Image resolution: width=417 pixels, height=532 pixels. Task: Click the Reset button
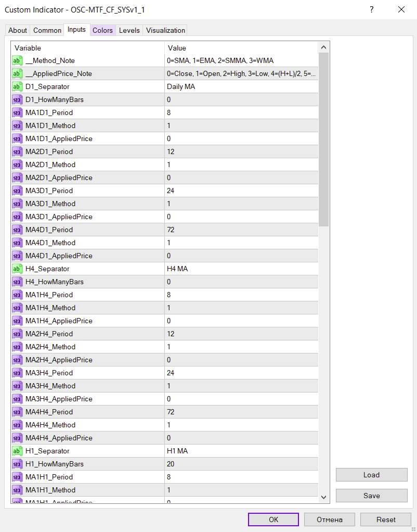coord(386,520)
